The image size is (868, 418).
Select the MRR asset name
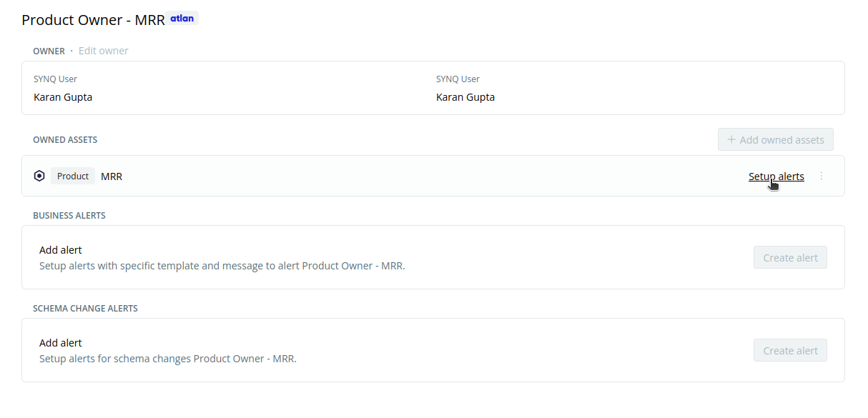click(112, 176)
